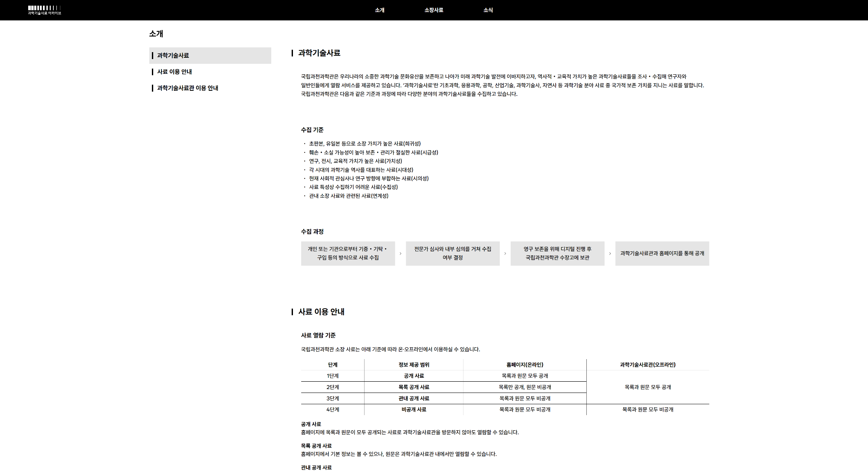
Task: Click the 홈페이지(온라인) table column header
Action: coord(525,365)
